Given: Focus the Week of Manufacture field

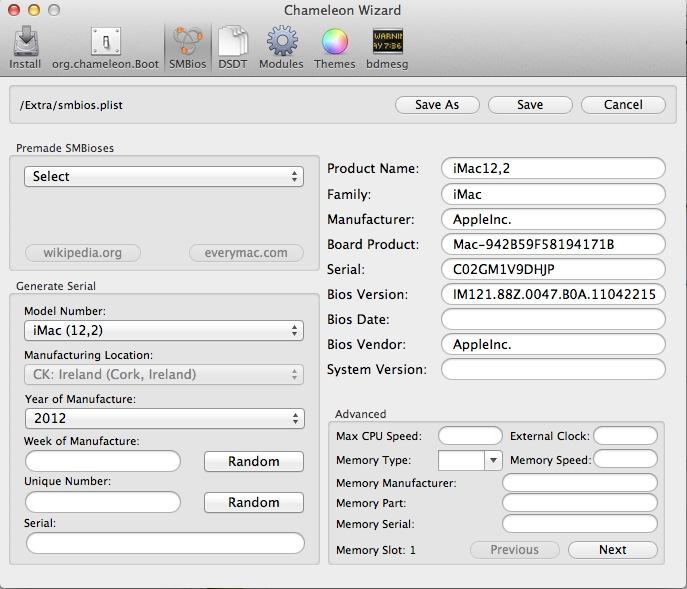Looking at the screenshot, I should click(x=103, y=461).
